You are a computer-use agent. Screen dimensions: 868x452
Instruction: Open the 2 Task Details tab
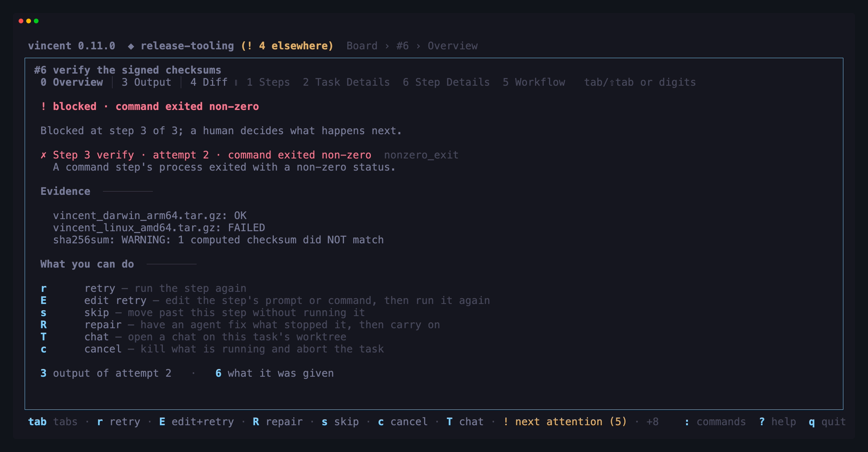pyautogui.click(x=346, y=82)
